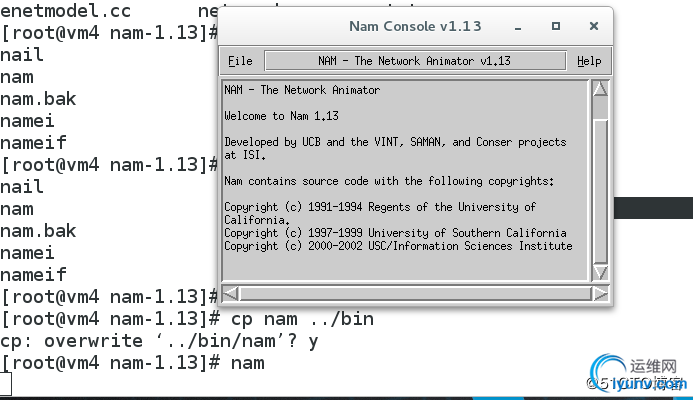Click the horizontal scrollbar left arrow

231,293
